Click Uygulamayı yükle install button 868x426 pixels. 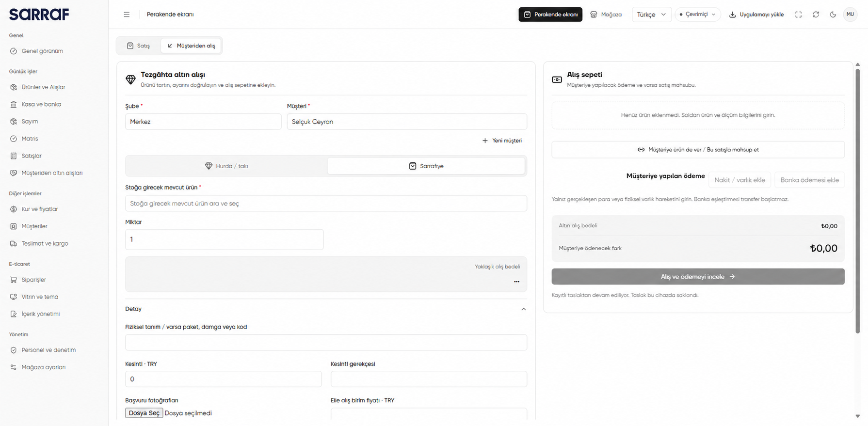pyautogui.click(x=756, y=15)
